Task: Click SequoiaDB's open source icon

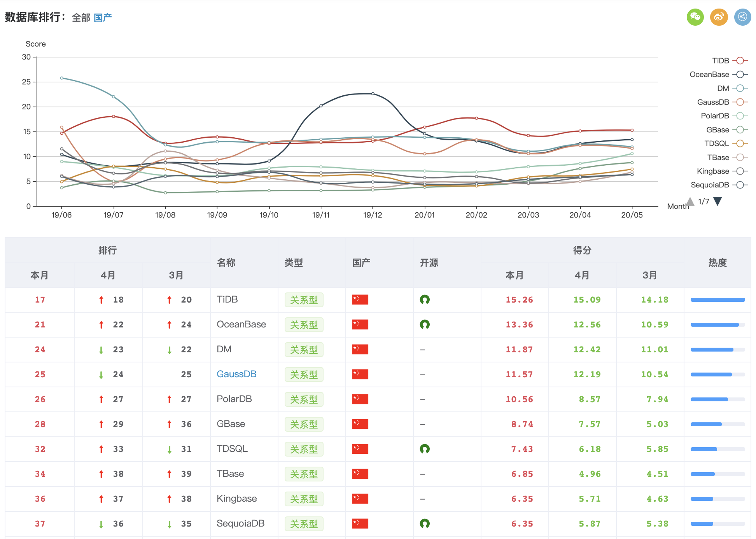Action: pos(424,524)
